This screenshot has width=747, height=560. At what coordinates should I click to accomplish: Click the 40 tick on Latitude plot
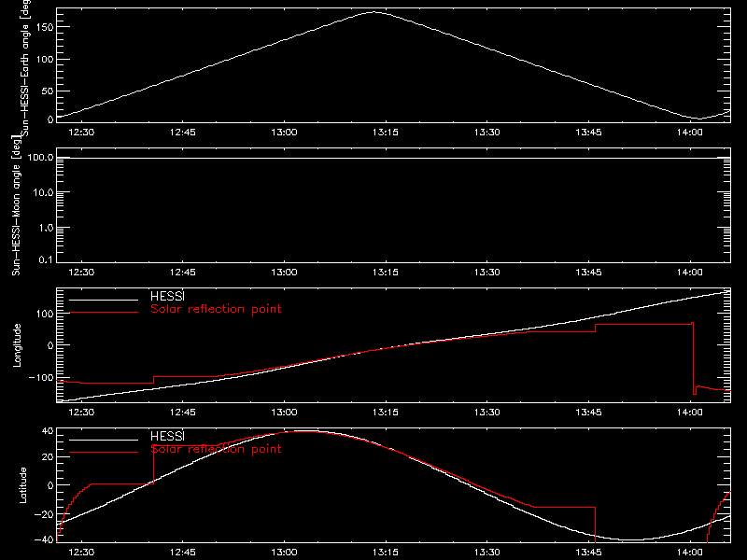[x=48, y=431]
